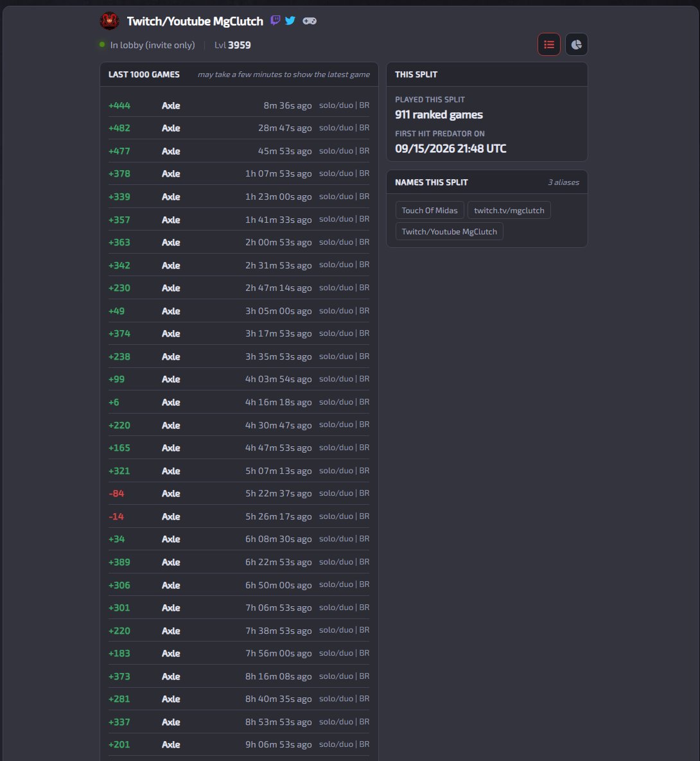700x761 pixels.
Task: Click the red -84 score value
Action: (116, 494)
